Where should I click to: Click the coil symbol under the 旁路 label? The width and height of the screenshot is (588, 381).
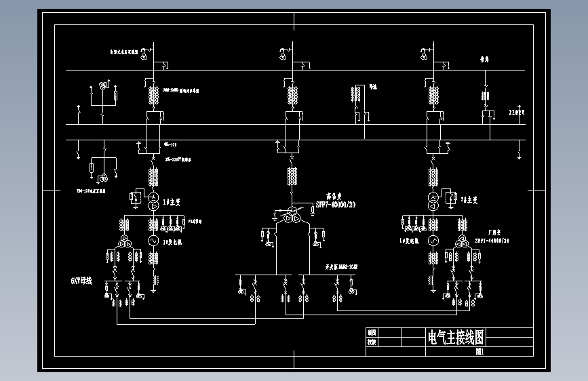coord(485,96)
